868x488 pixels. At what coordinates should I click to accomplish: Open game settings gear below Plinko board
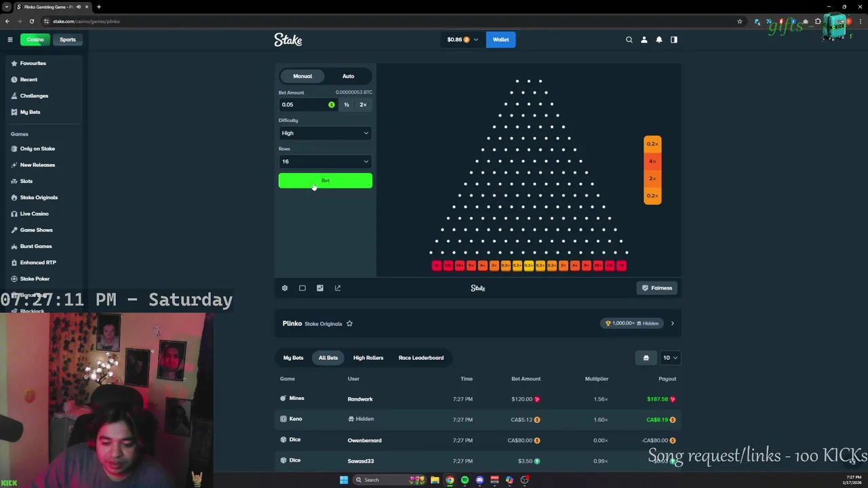click(285, 288)
